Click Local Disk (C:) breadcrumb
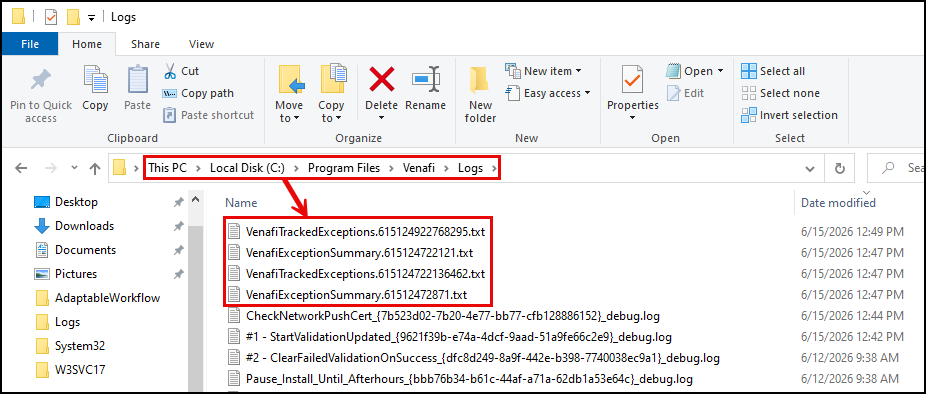Screen dimensions: 926x394 coord(247,168)
